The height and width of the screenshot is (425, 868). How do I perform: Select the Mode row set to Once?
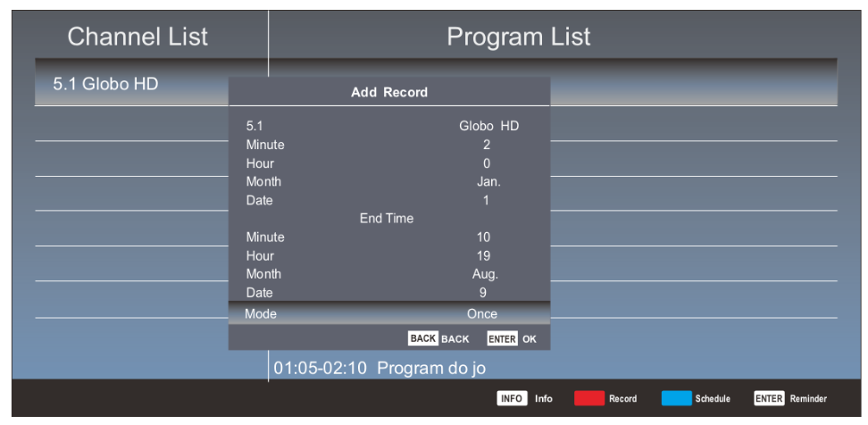388,314
